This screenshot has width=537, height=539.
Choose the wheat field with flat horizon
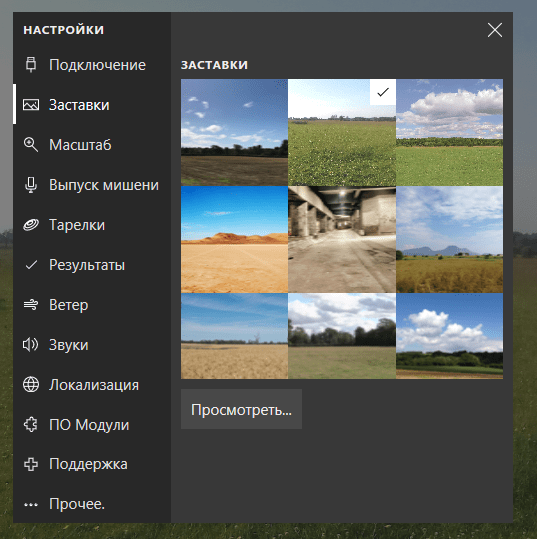click(234, 336)
